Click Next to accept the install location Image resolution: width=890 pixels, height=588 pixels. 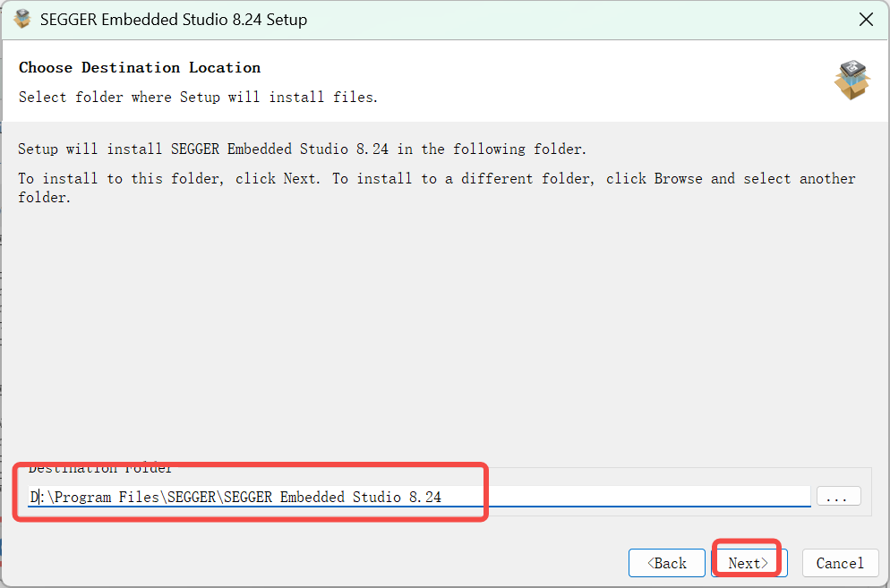(x=748, y=563)
